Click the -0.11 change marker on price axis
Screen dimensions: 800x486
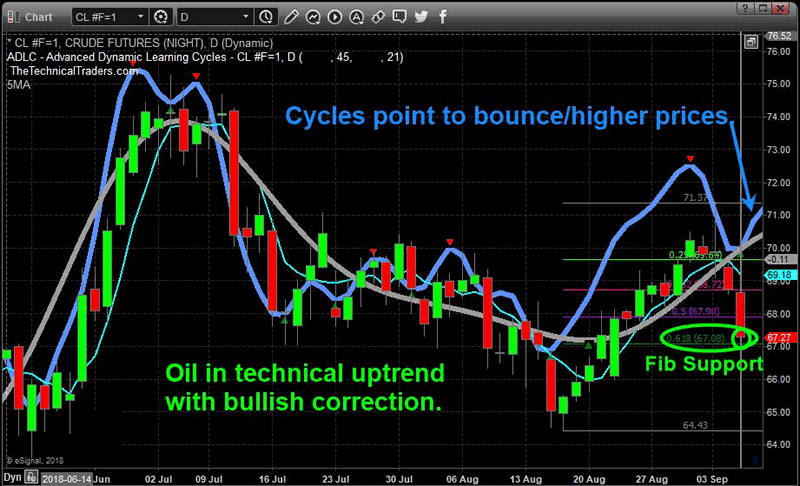pos(779,259)
